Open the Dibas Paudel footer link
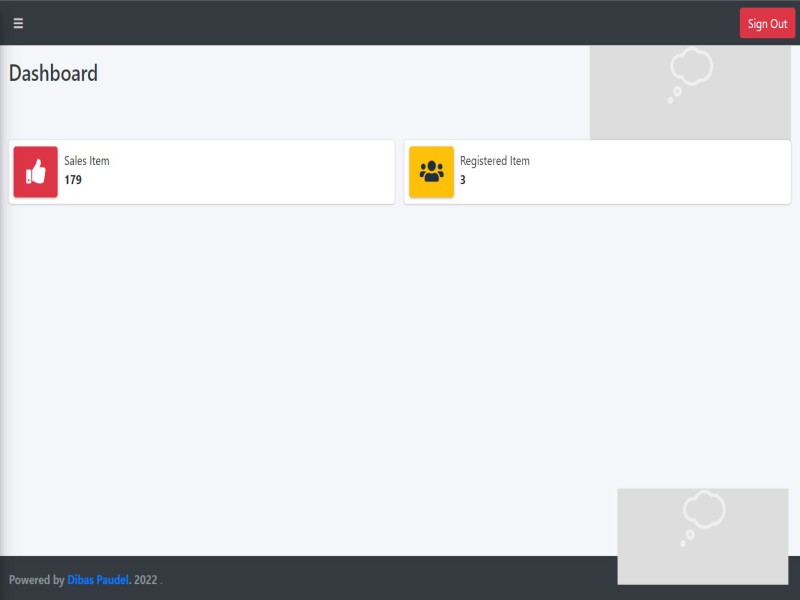 (x=98, y=580)
